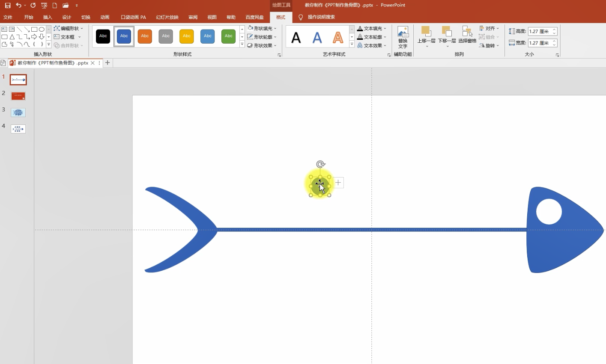
Task: Apply the gray Abc shape style
Action: point(166,36)
